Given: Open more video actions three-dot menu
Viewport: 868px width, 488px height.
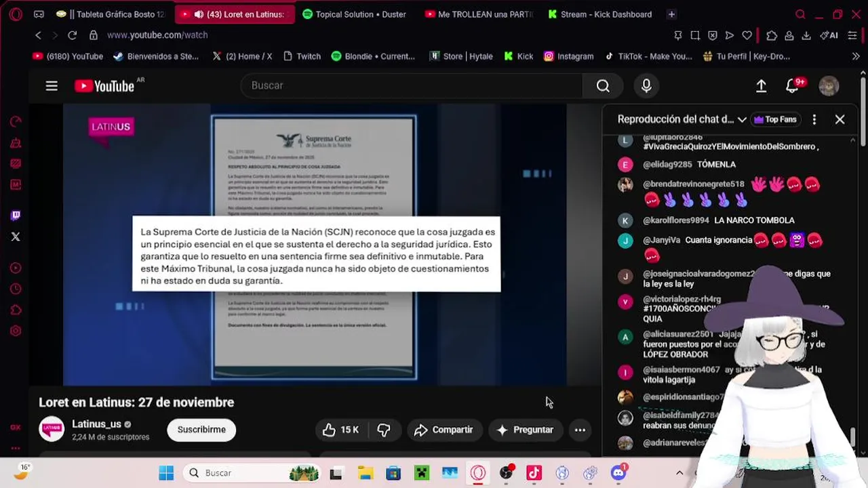Looking at the screenshot, I should point(580,430).
